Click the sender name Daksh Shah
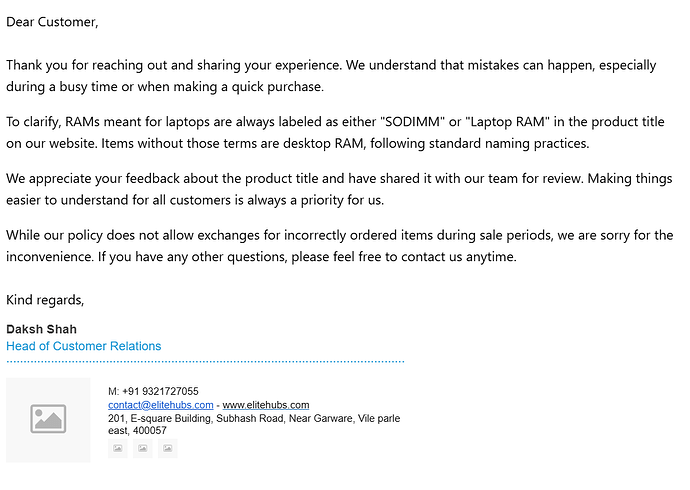Viewport: 690px width, 490px height. tap(41, 329)
